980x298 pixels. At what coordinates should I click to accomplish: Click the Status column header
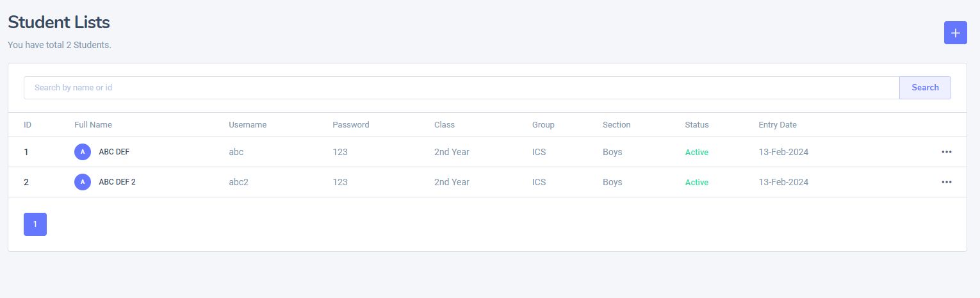[696, 125]
